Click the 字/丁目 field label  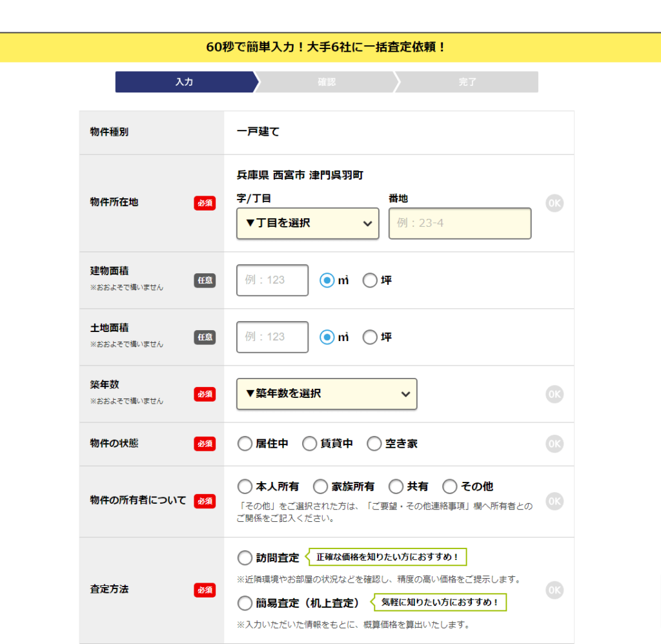[x=254, y=198]
